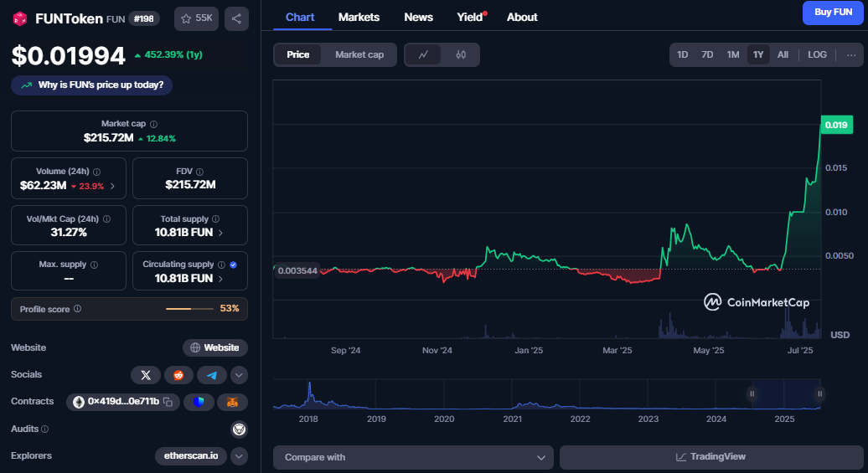Click the Vol/Mkt Cap info icon
The height and width of the screenshot is (473, 868).
(107, 219)
